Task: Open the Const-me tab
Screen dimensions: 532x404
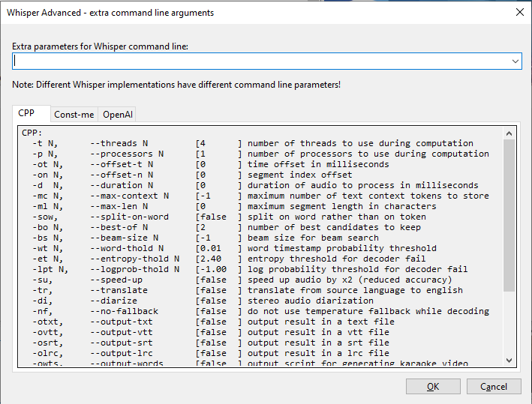Action: (74, 115)
